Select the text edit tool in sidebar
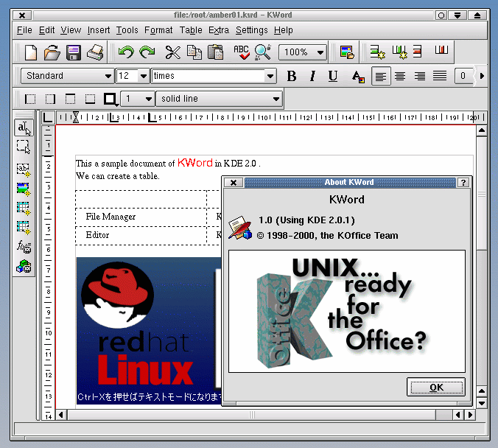 pos(24,127)
